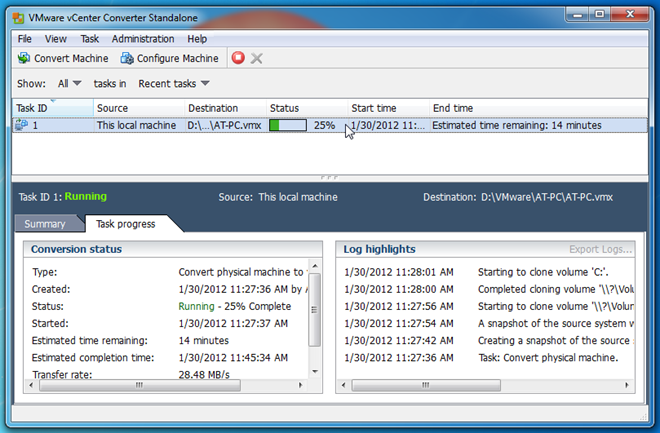
Task: Click the Log highlights scroll left arrow
Action: coord(343,385)
